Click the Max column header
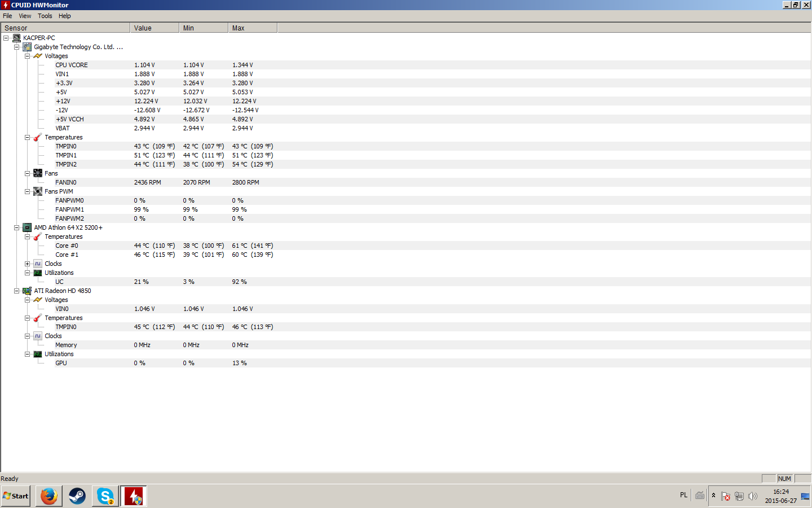Viewport: 812px width, 508px height. click(x=253, y=28)
